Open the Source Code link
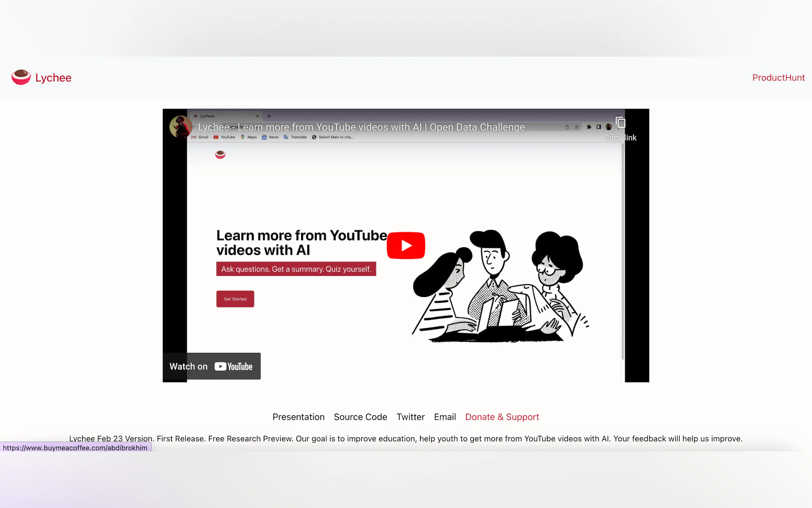Screen dimensions: 812x508 tap(360, 417)
